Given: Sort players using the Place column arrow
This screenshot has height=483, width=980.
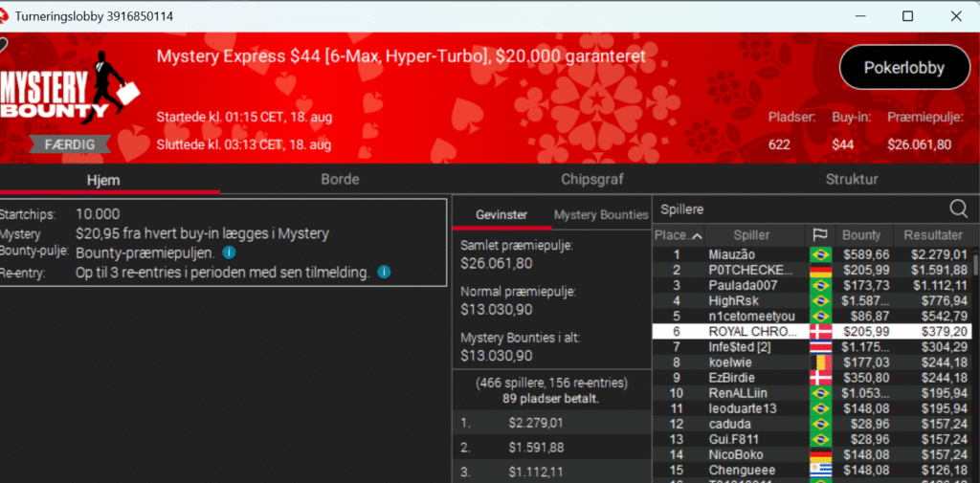Looking at the screenshot, I should pos(696,236).
